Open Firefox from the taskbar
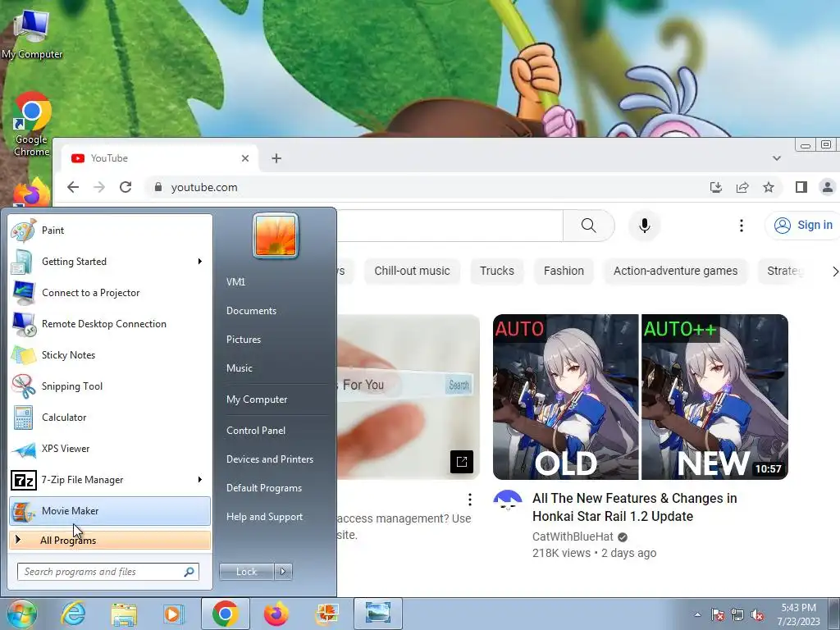 point(276,614)
